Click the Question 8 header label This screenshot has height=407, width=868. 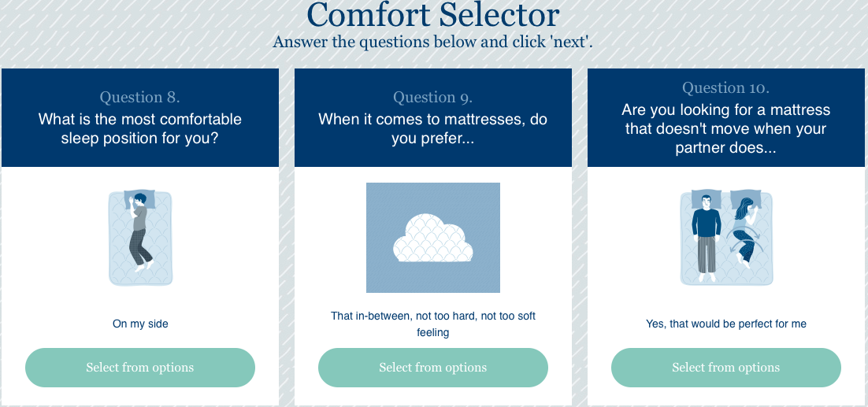(x=140, y=98)
